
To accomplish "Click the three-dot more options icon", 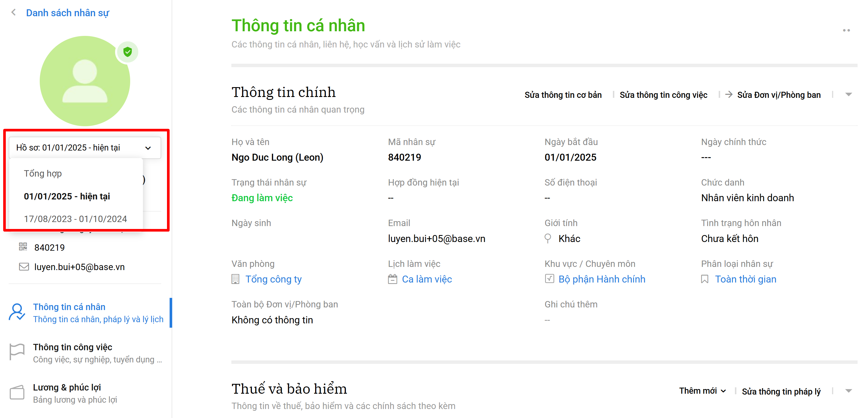I will pos(846,30).
